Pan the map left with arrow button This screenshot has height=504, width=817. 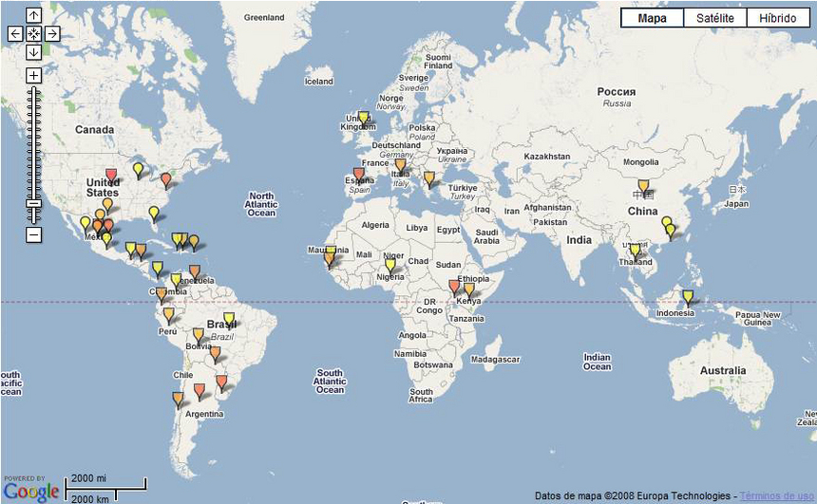coord(15,33)
